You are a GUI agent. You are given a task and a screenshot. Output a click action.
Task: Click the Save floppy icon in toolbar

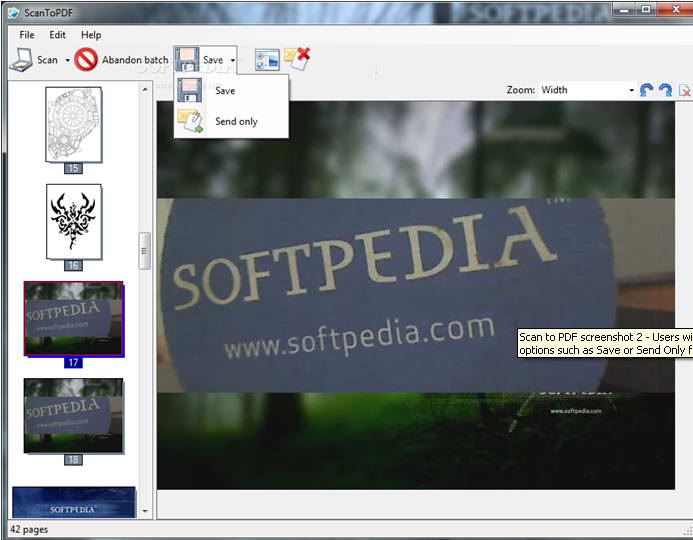pyautogui.click(x=187, y=59)
